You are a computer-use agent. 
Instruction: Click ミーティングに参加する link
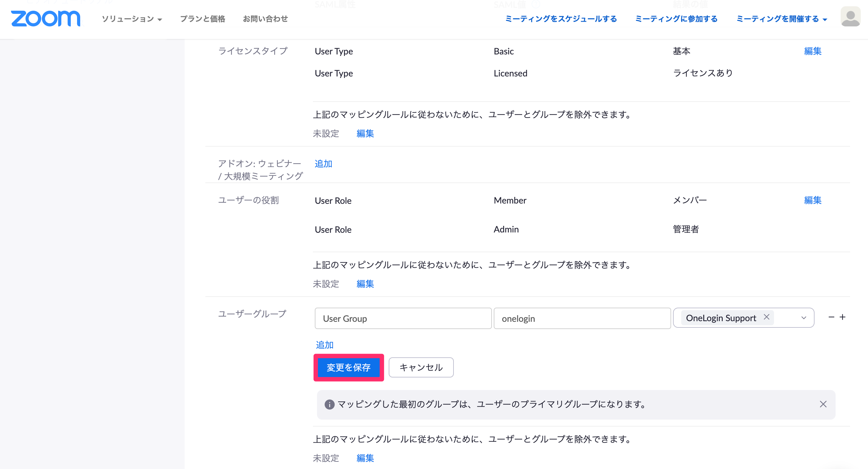[x=676, y=19]
